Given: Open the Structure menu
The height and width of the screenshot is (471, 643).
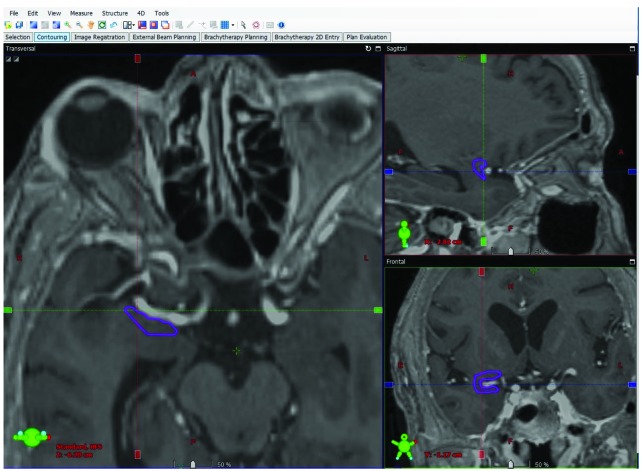Looking at the screenshot, I should click(x=115, y=13).
